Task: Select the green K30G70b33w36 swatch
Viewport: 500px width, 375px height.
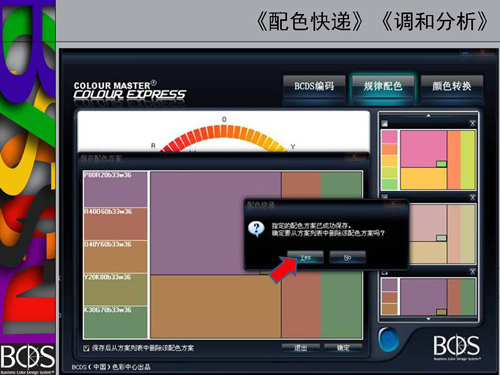Action: [115, 322]
